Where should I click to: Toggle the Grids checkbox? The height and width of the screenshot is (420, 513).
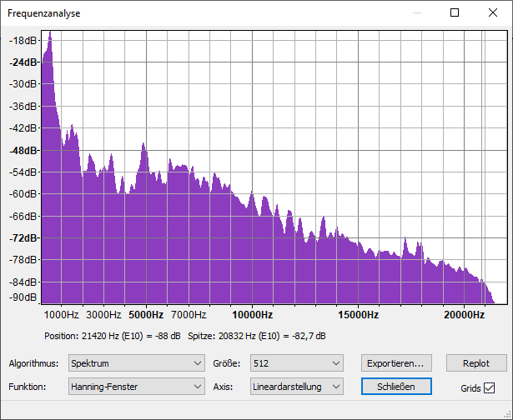[x=489, y=388]
